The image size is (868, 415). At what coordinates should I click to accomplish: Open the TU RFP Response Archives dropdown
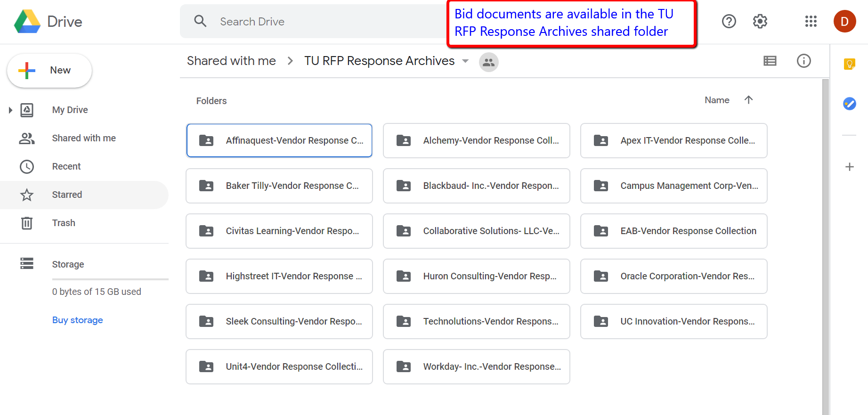coord(465,61)
